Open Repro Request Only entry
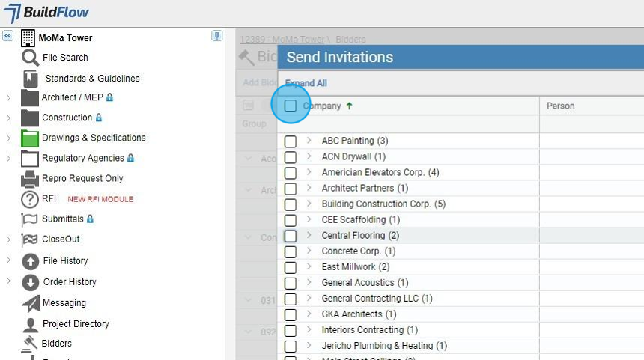The width and height of the screenshot is (644, 360). 82,179
